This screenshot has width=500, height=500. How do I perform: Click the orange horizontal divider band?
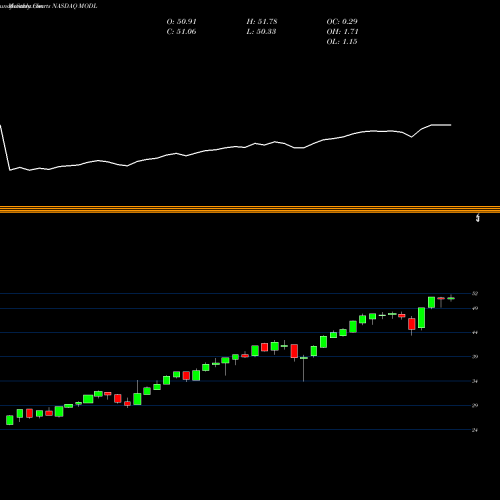(x=250, y=209)
